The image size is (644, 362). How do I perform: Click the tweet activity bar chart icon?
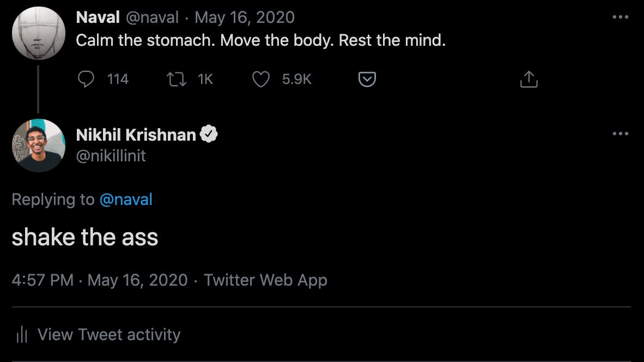click(x=22, y=334)
